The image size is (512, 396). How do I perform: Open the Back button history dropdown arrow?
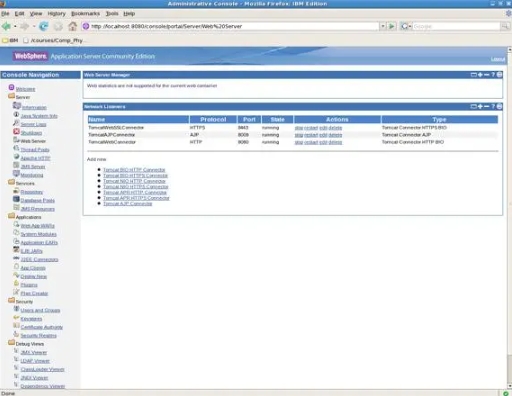click(x=15, y=26)
